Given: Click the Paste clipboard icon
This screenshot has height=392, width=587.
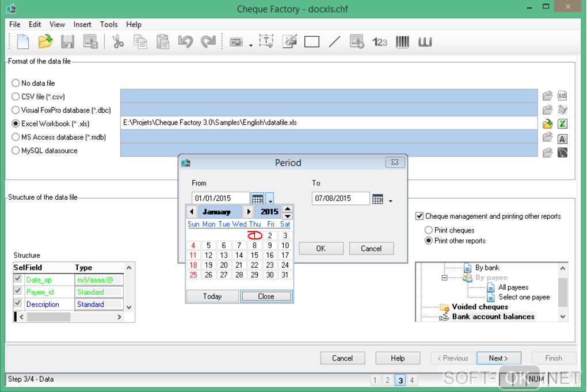Looking at the screenshot, I should click(163, 41).
